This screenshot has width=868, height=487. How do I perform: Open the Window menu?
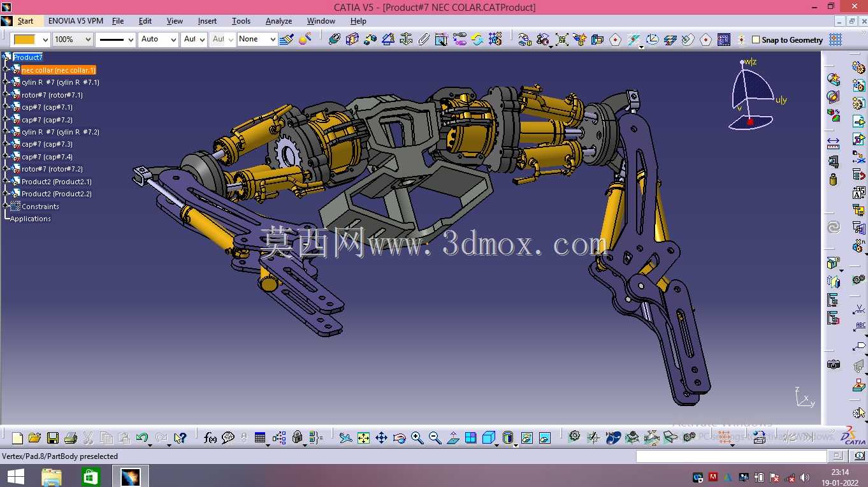(321, 21)
